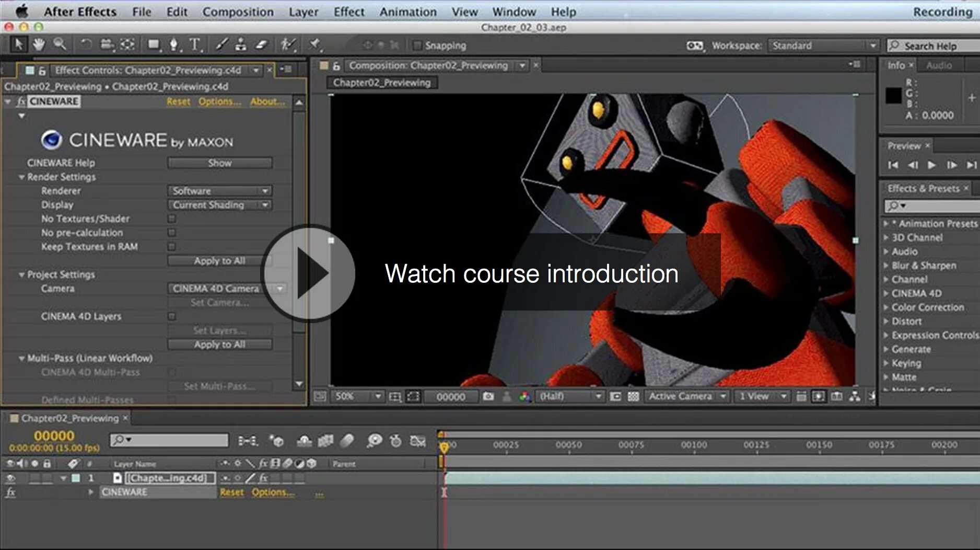Open the Composition menu
The width and height of the screenshot is (980, 550).
[238, 12]
